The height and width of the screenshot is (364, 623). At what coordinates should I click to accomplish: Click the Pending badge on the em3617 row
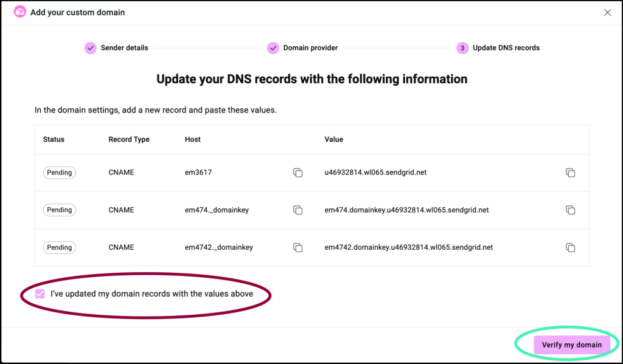coord(59,173)
